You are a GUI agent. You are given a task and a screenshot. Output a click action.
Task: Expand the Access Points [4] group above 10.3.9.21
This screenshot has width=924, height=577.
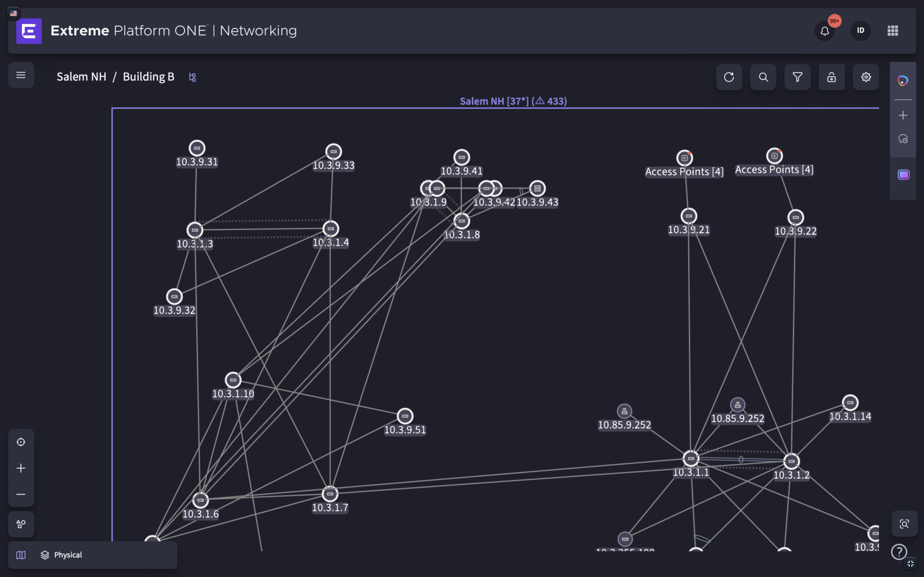coord(685,158)
